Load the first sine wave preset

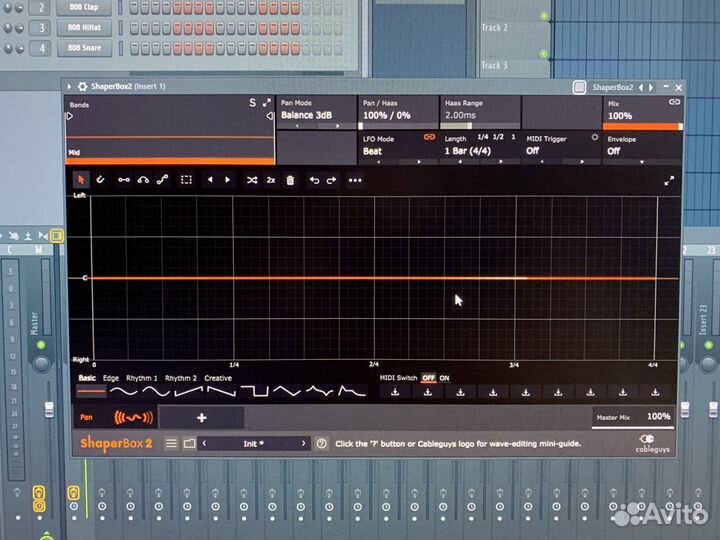coord(124,392)
